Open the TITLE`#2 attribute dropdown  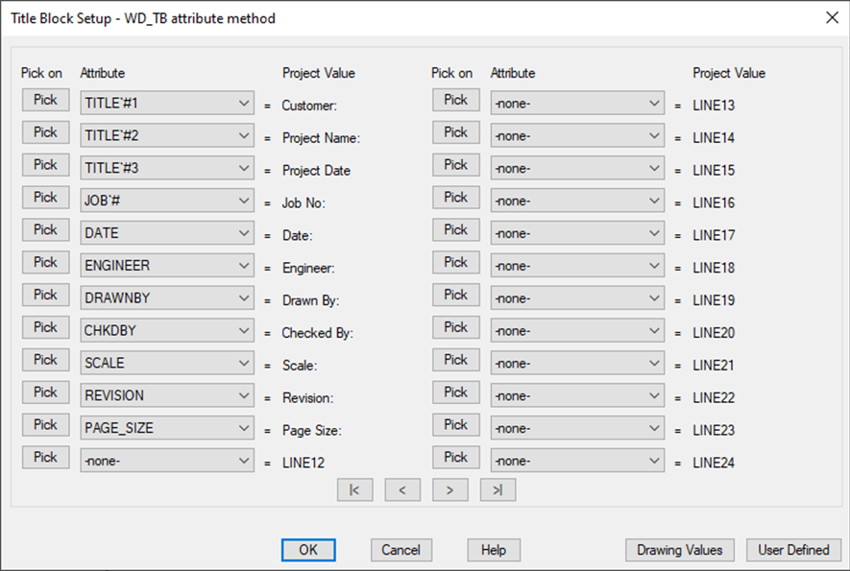click(x=167, y=136)
